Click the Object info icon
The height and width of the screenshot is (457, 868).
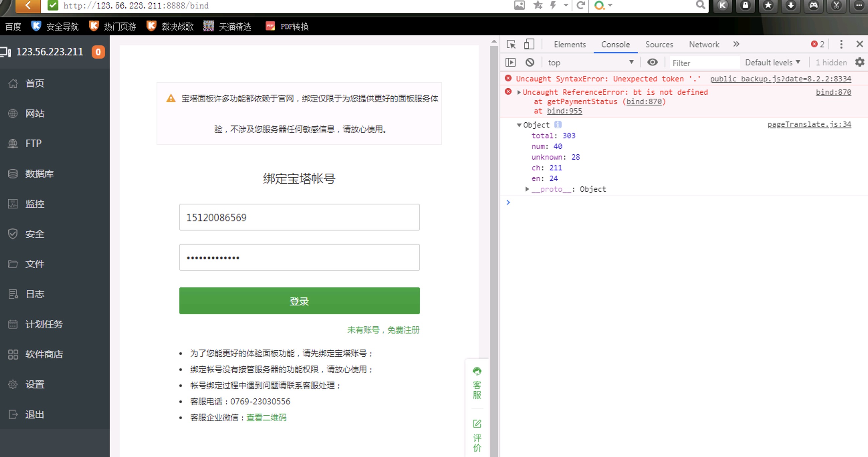[x=558, y=124]
